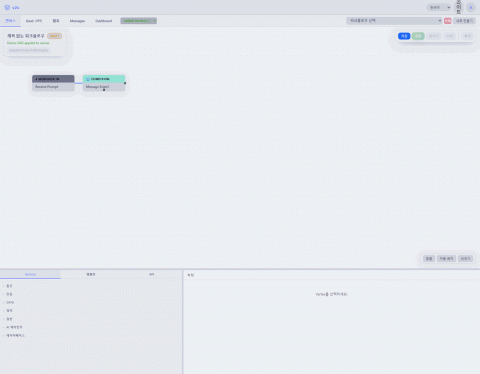Screen dimensions: 480x374
Task: Open the user avatar icon
Action: [471, 7]
